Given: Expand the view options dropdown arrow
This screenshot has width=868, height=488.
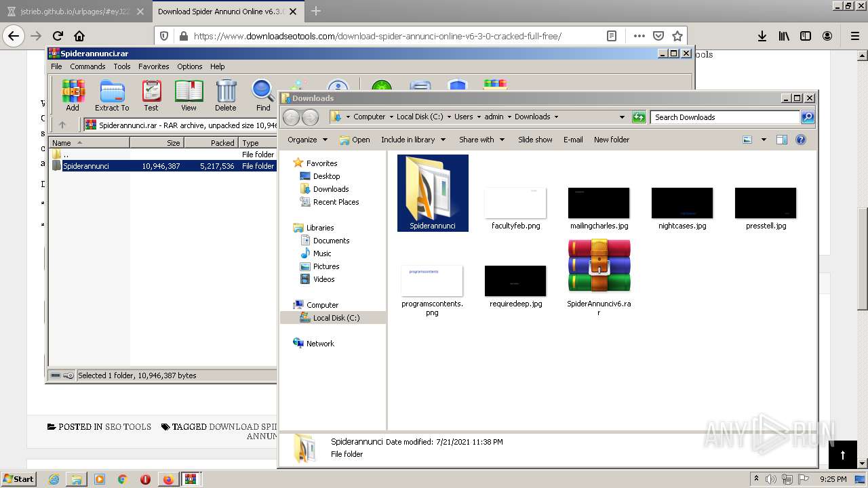Looking at the screenshot, I should click(x=764, y=140).
